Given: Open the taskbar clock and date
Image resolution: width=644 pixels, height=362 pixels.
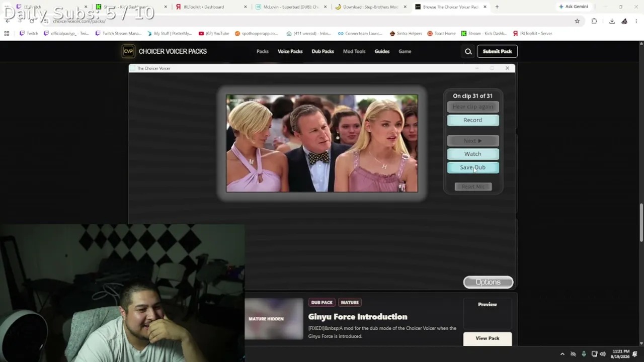Looking at the screenshot, I should pyautogui.click(x=620, y=354).
